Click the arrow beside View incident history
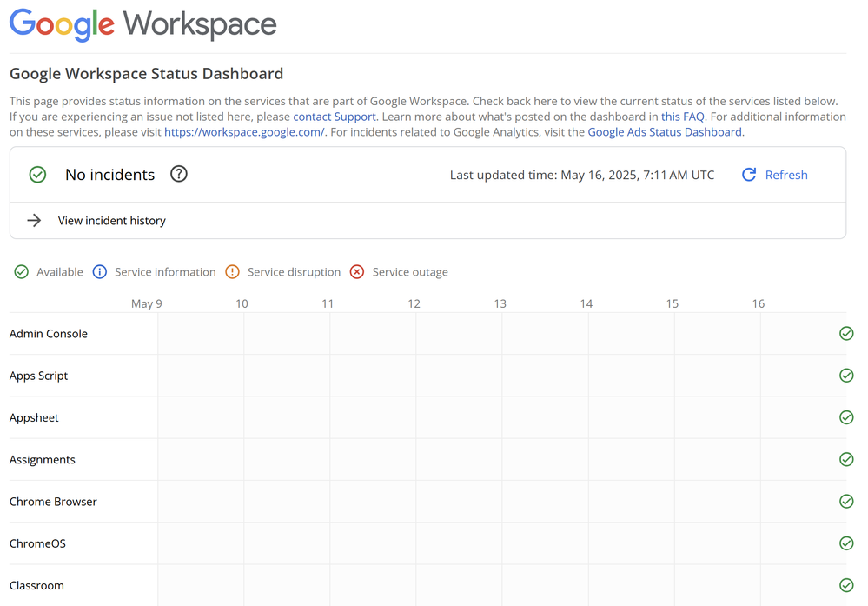The width and height of the screenshot is (868, 606). pyautogui.click(x=35, y=221)
